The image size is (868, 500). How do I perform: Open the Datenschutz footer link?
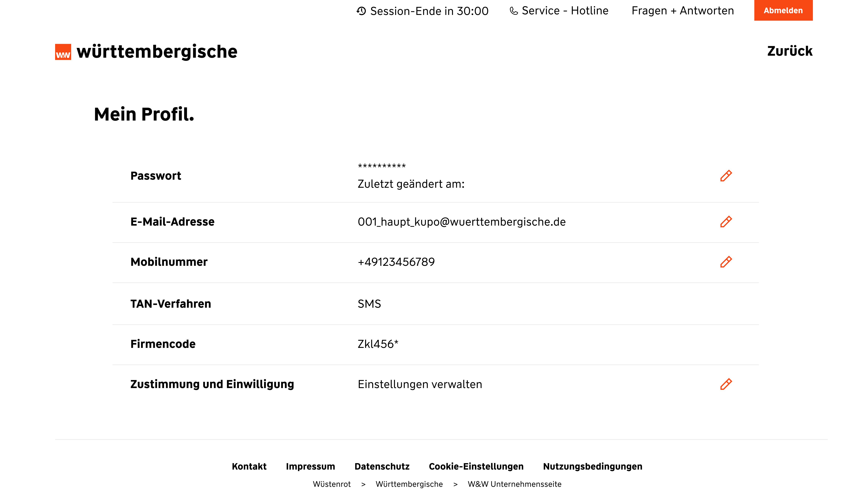pos(382,466)
